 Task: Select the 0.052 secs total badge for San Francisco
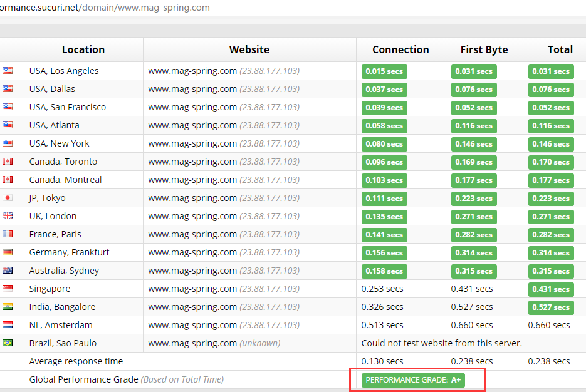551,108
